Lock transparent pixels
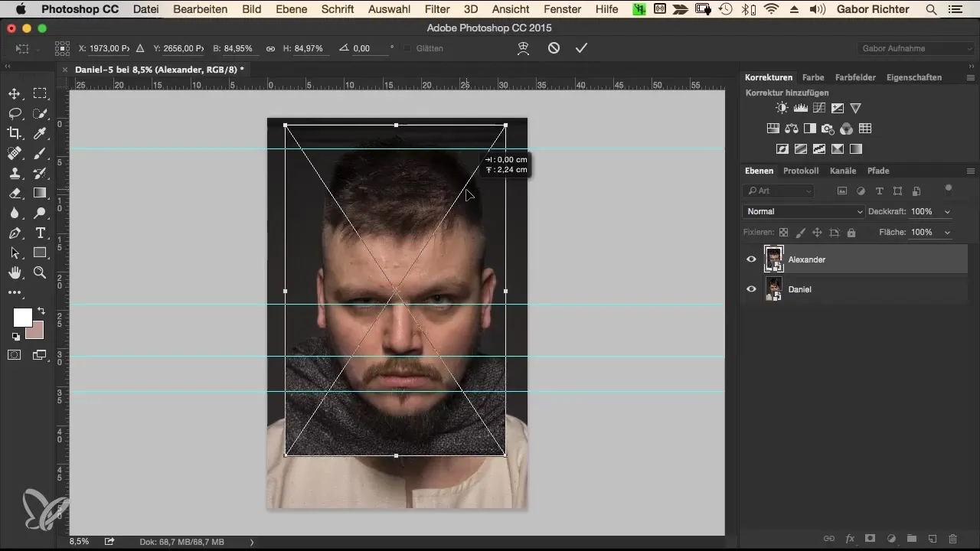Image resolution: width=980 pixels, height=551 pixels. click(783, 232)
